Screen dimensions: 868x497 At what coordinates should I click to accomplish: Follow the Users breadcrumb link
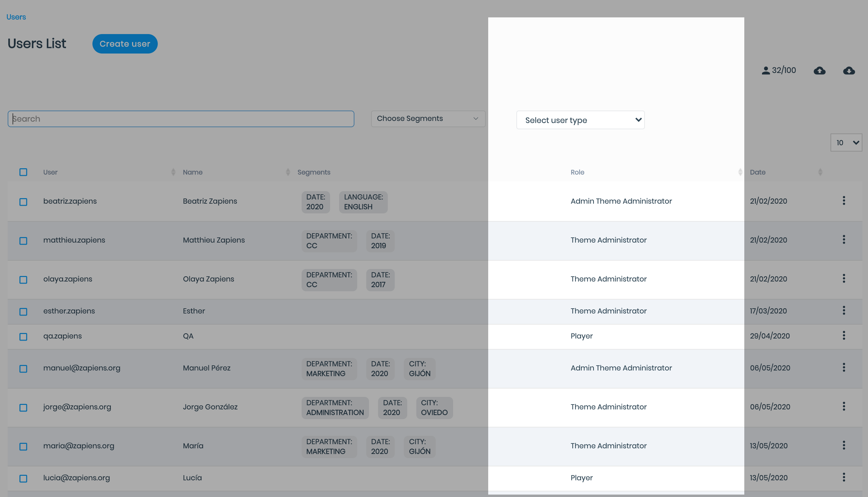(16, 17)
